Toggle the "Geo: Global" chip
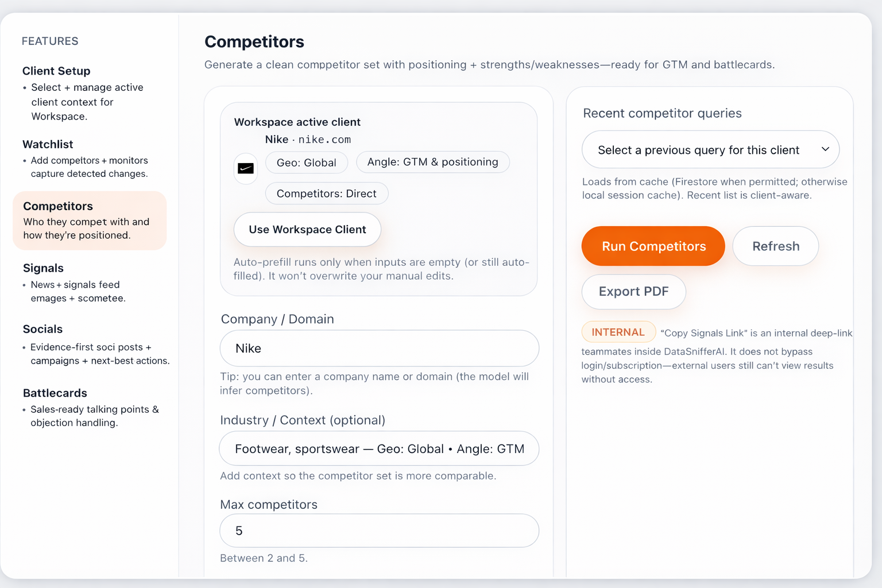This screenshot has width=882, height=588. coord(307,163)
